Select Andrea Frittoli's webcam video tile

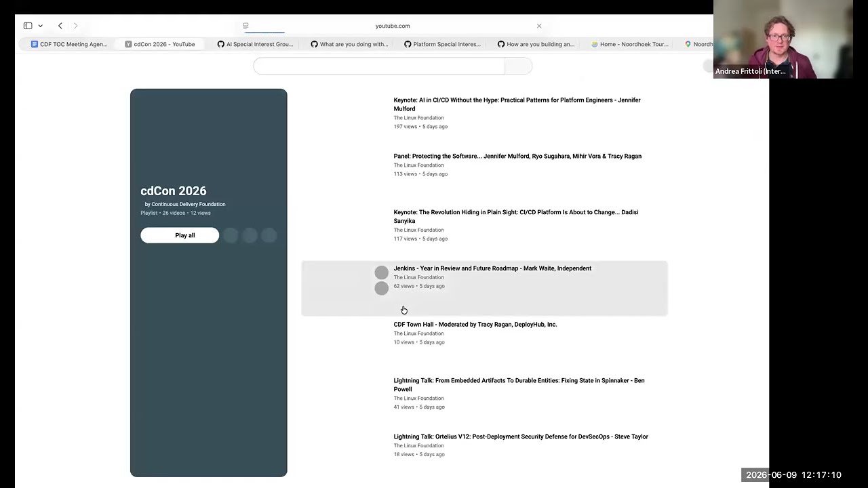tap(783, 39)
